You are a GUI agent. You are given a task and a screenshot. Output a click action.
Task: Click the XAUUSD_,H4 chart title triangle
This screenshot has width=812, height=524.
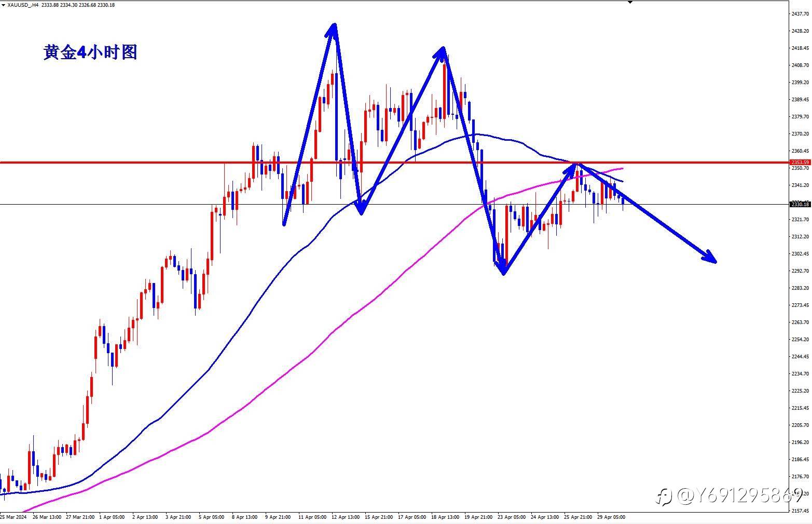click(4, 5)
